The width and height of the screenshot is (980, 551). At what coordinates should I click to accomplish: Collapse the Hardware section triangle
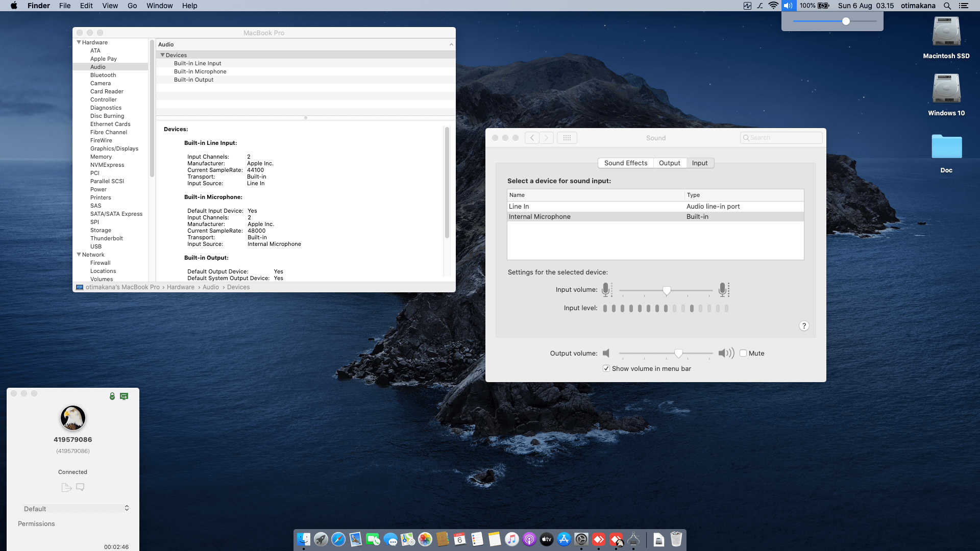coord(79,42)
